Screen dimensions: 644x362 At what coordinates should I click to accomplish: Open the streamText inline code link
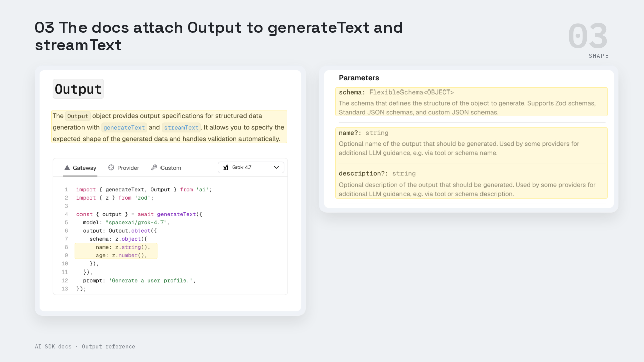(181, 128)
